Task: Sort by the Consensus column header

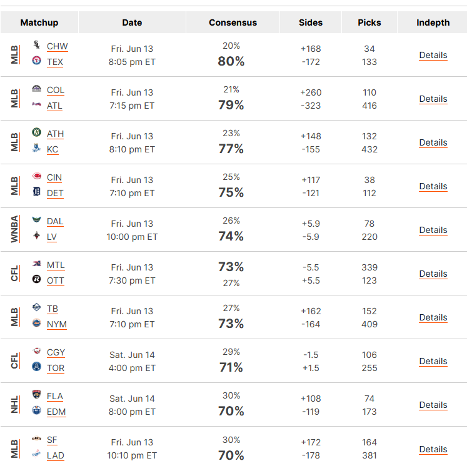Action: point(233,22)
